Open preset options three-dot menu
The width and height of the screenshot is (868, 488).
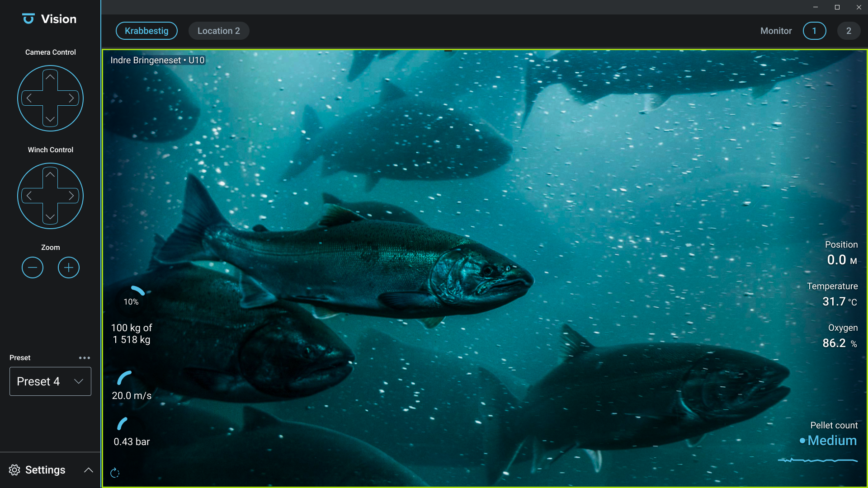pyautogui.click(x=85, y=357)
